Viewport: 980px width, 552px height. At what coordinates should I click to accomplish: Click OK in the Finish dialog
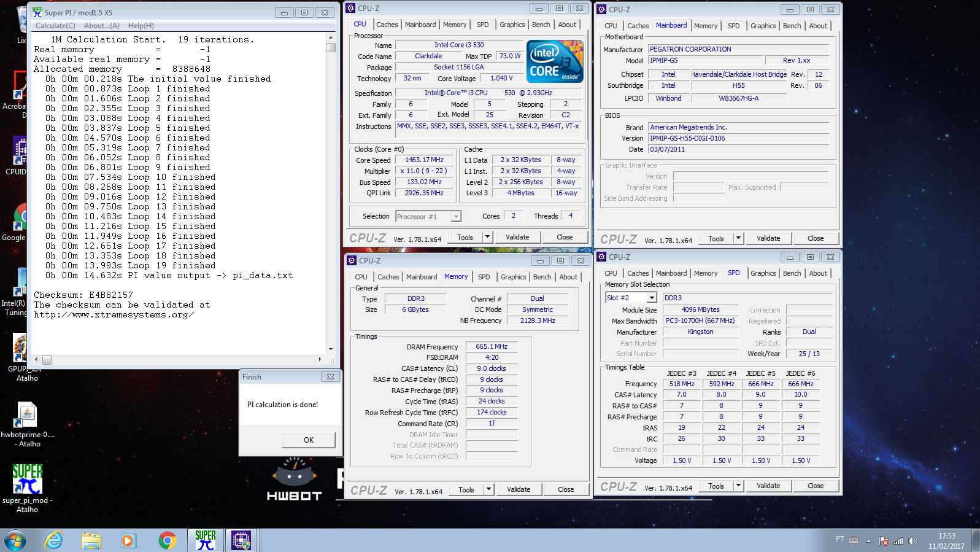pyautogui.click(x=309, y=440)
